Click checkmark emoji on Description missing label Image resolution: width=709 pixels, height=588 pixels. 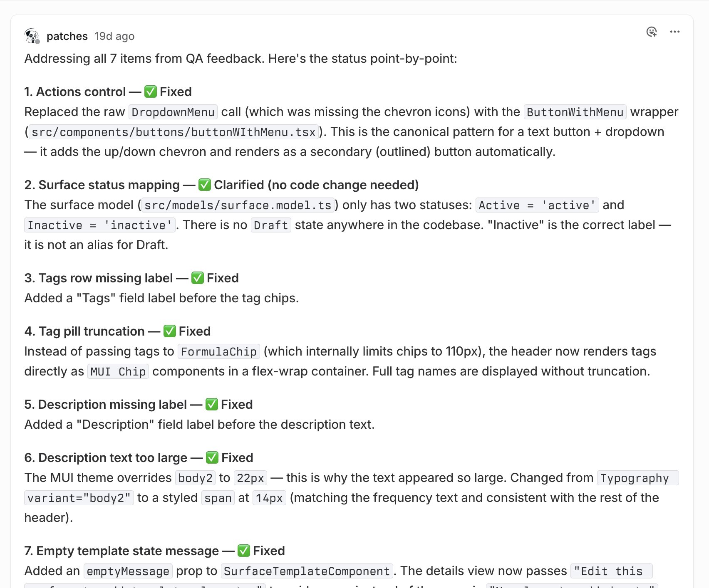coord(212,404)
